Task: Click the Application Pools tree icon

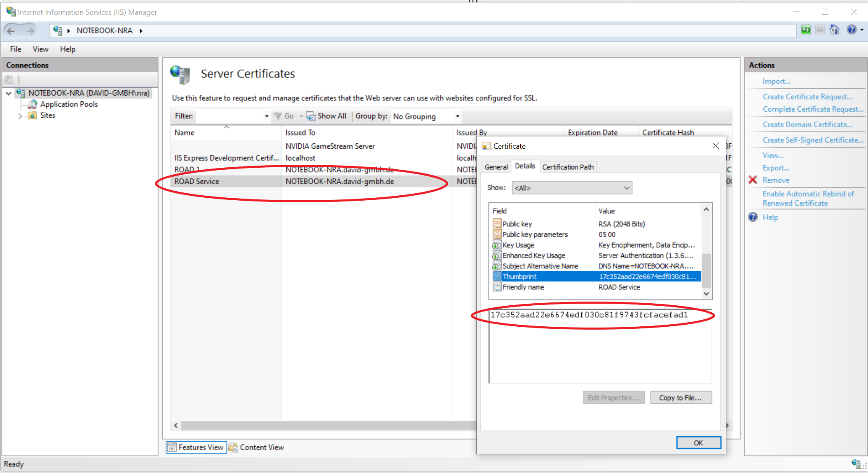Action: coord(33,104)
